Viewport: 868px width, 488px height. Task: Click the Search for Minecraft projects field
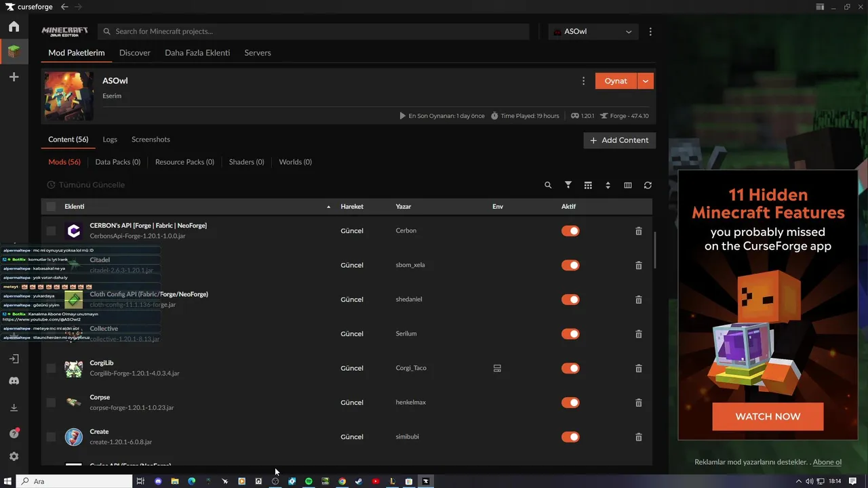pyautogui.click(x=313, y=32)
